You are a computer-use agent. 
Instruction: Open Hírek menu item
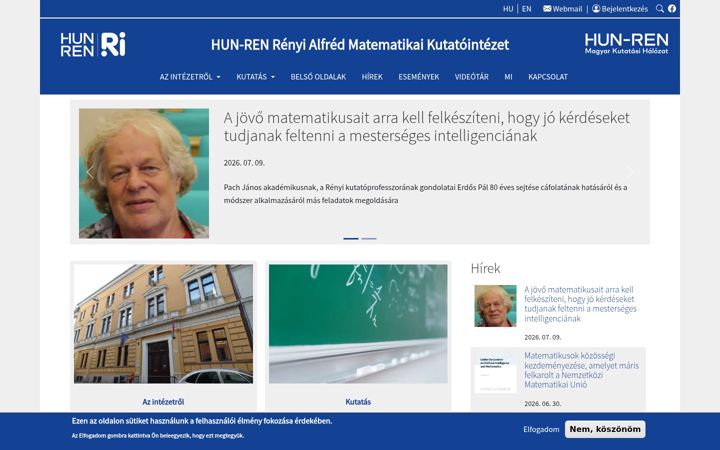pyautogui.click(x=372, y=77)
